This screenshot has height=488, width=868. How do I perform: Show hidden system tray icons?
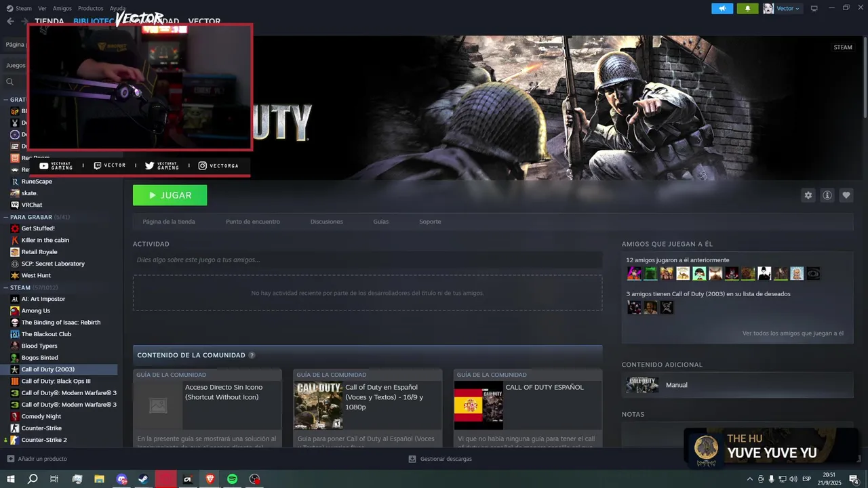pyautogui.click(x=749, y=479)
